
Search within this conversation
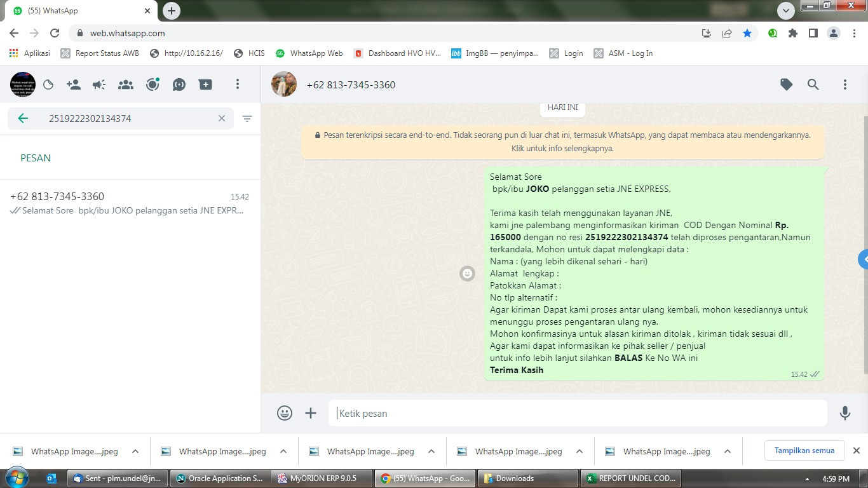coord(813,85)
